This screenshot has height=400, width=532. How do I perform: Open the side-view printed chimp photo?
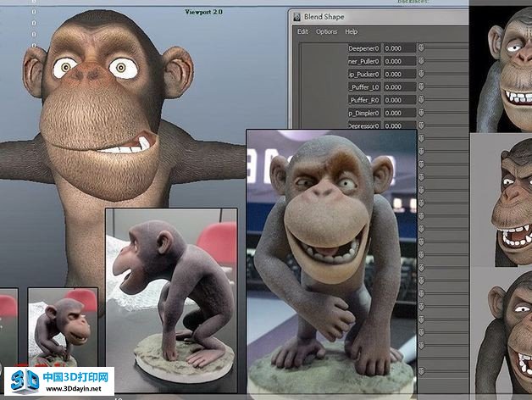tap(171, 301)
